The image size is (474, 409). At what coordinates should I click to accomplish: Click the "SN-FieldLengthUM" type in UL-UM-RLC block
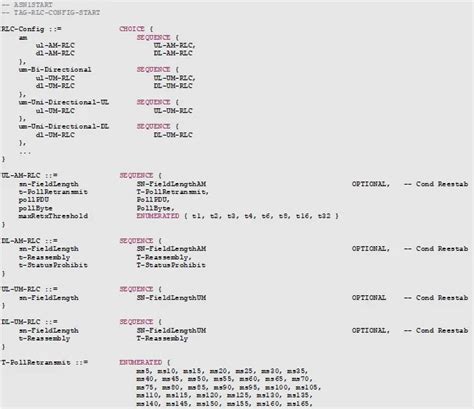(171, 298)
